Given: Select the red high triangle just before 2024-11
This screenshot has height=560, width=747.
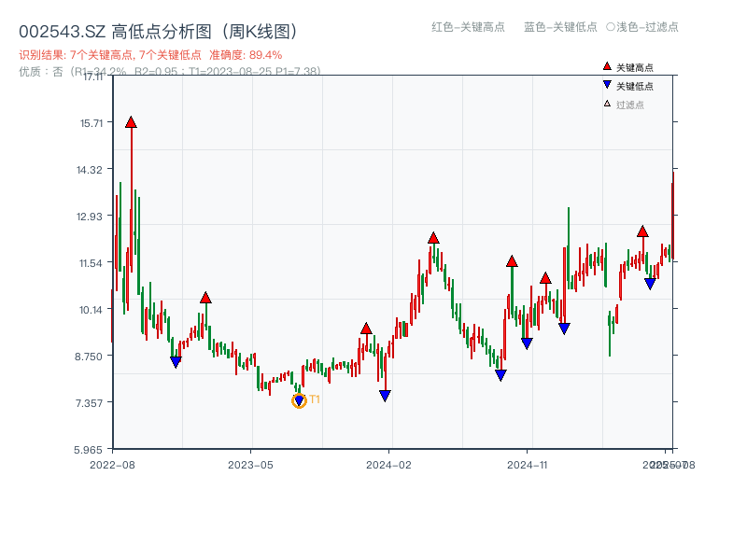Looking at the screenshot, I should point(512,261).
